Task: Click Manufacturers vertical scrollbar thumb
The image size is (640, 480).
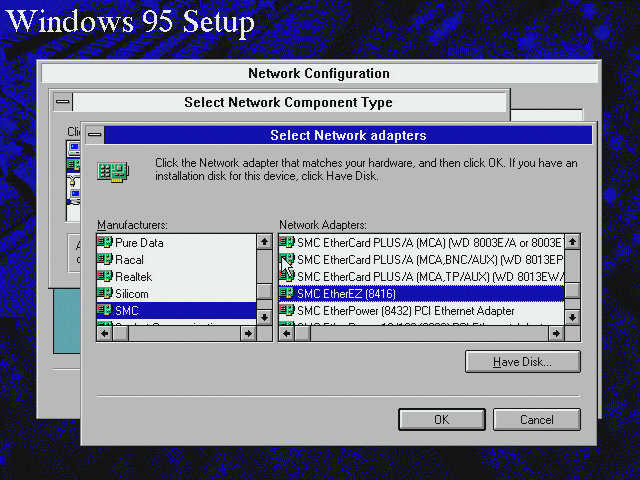Action: point(264,291)
